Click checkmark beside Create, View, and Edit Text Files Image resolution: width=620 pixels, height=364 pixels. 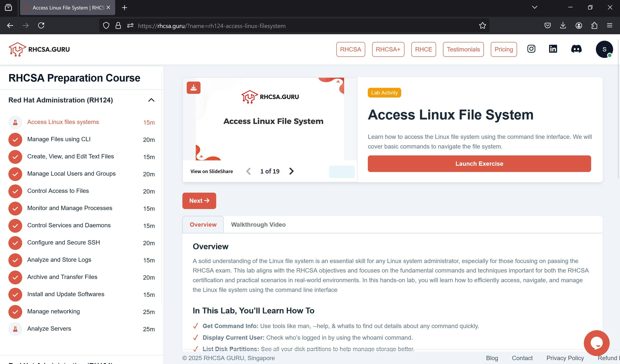(15, 157)
